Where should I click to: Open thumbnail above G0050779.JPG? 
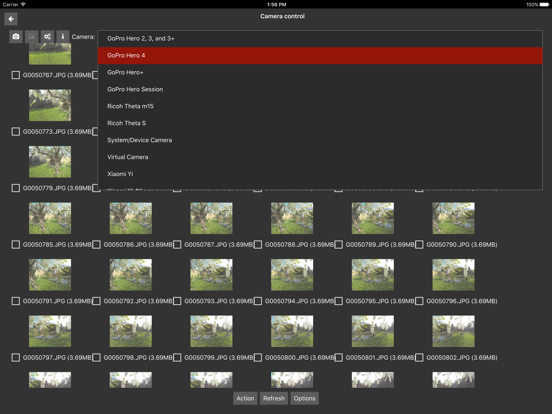(50, 162)
